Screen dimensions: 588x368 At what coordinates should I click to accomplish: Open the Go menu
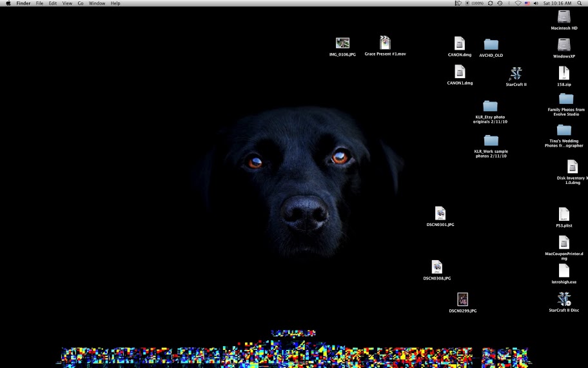(x=81, y=3)
